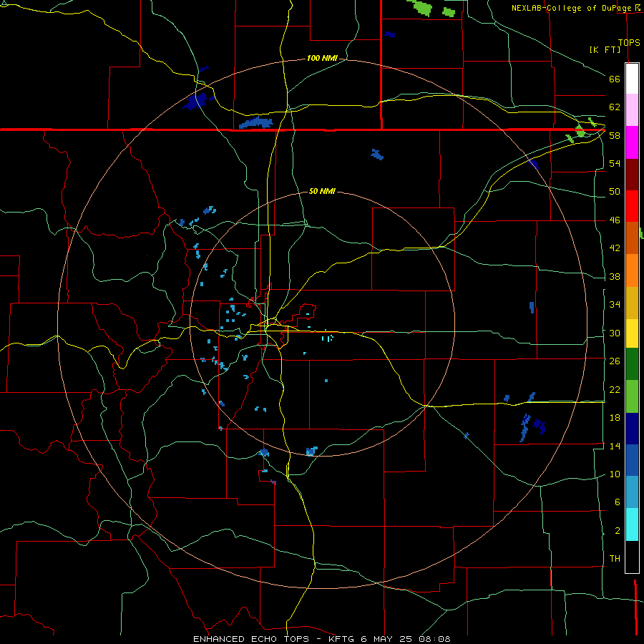Click the "30" legend value

tap(615, 333)
